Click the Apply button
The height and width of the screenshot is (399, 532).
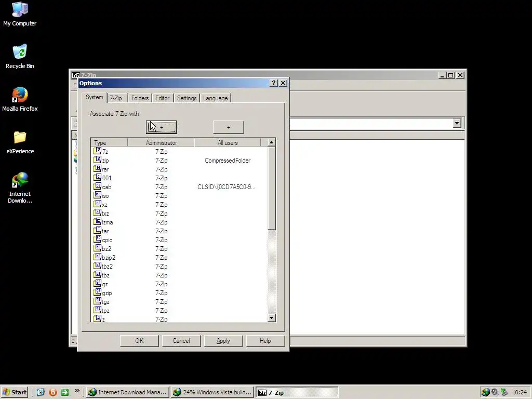223,341
